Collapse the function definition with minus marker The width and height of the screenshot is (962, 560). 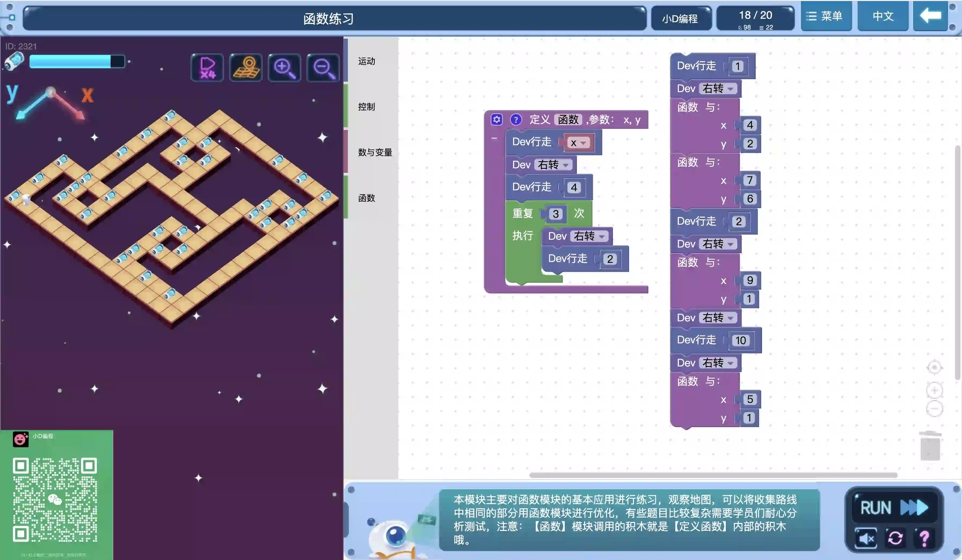click(x=494, y=138)
